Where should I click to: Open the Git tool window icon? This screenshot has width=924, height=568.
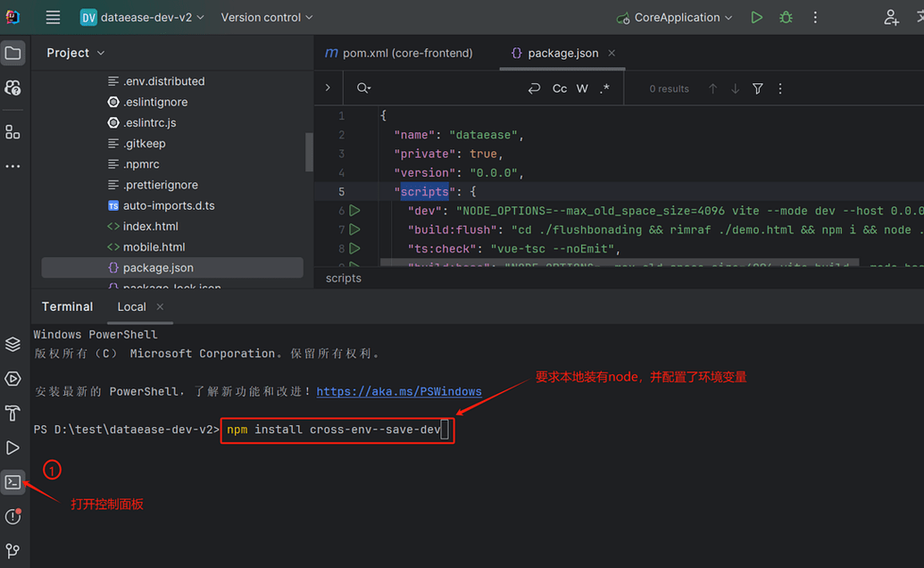pyautogui.click(x=12, y=551)
